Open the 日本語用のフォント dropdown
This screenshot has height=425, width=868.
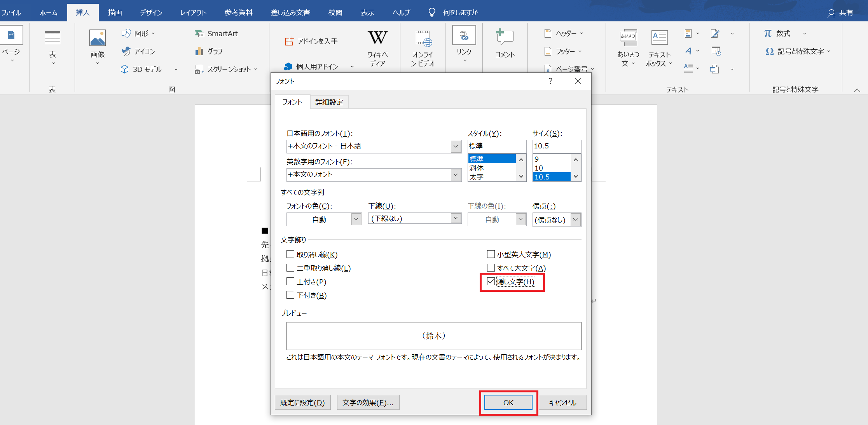[456, 146]
